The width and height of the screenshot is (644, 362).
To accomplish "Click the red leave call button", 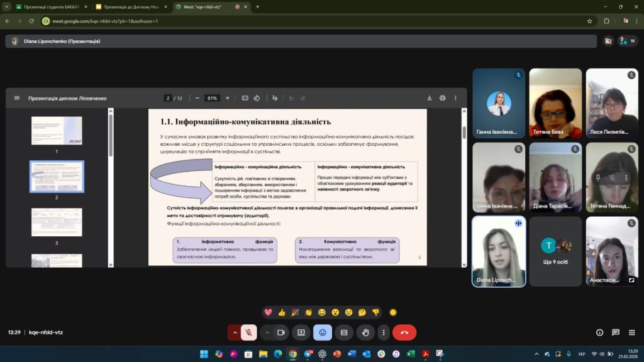I will (x=404, y=332).
